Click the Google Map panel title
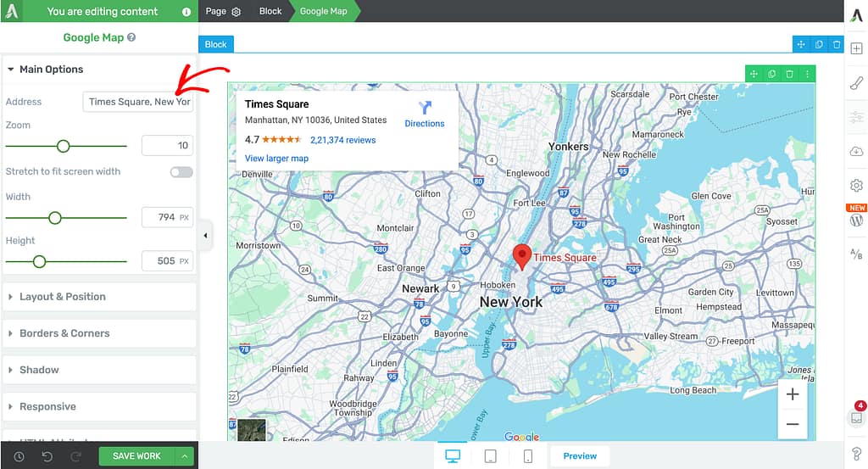This screenshot has width=868, height=469. pyautogui.click(x=93, y=37)
